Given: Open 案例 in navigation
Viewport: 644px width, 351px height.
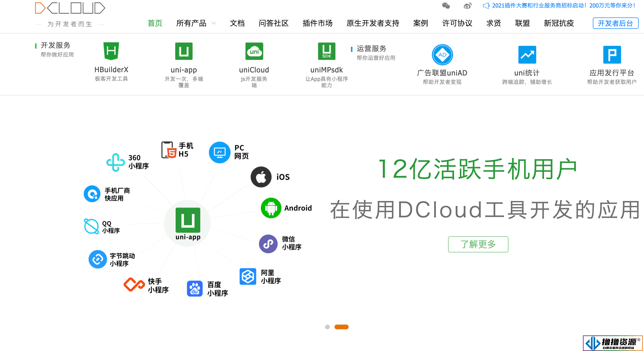Looking at the screenshot, I should [x=421, y=23].
